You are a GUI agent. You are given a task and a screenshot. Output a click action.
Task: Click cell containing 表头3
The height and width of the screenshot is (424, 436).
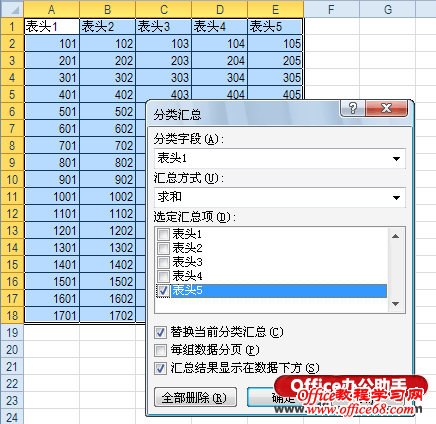(x=164, y=26)
